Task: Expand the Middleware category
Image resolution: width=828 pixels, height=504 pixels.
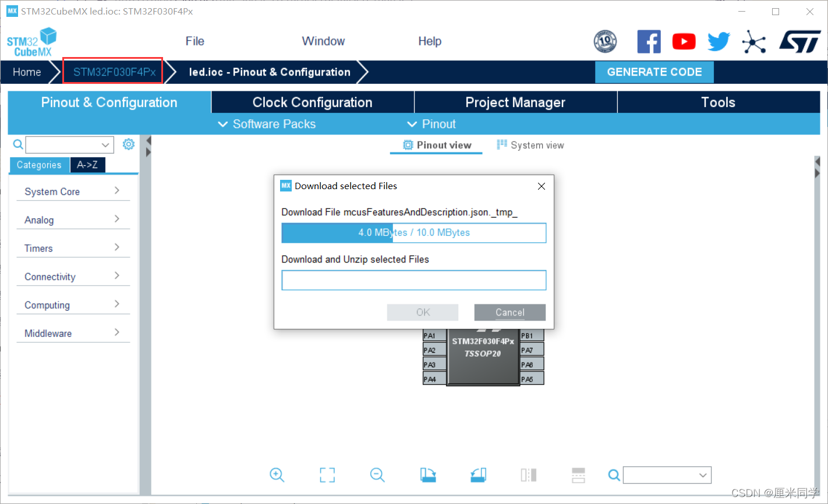Action: [73, 333]
